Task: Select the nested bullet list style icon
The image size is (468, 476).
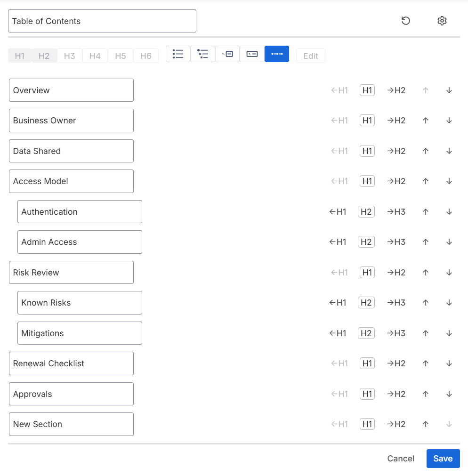Action: point(203,54)
